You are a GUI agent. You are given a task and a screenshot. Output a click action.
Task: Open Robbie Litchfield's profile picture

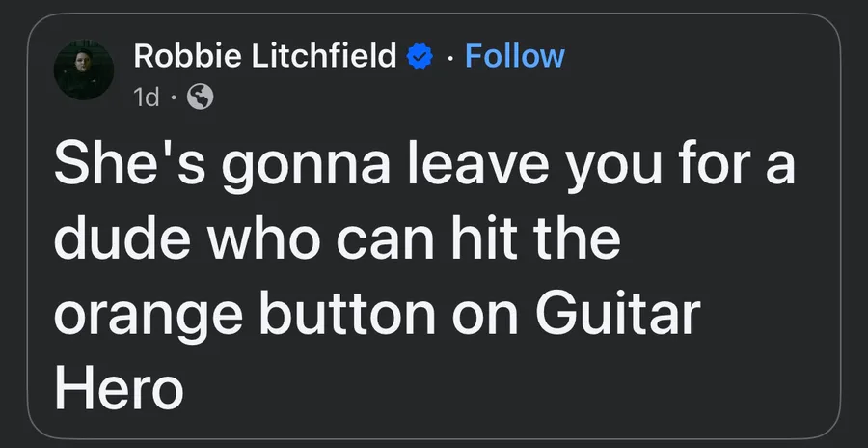click(x=84, y=70)
